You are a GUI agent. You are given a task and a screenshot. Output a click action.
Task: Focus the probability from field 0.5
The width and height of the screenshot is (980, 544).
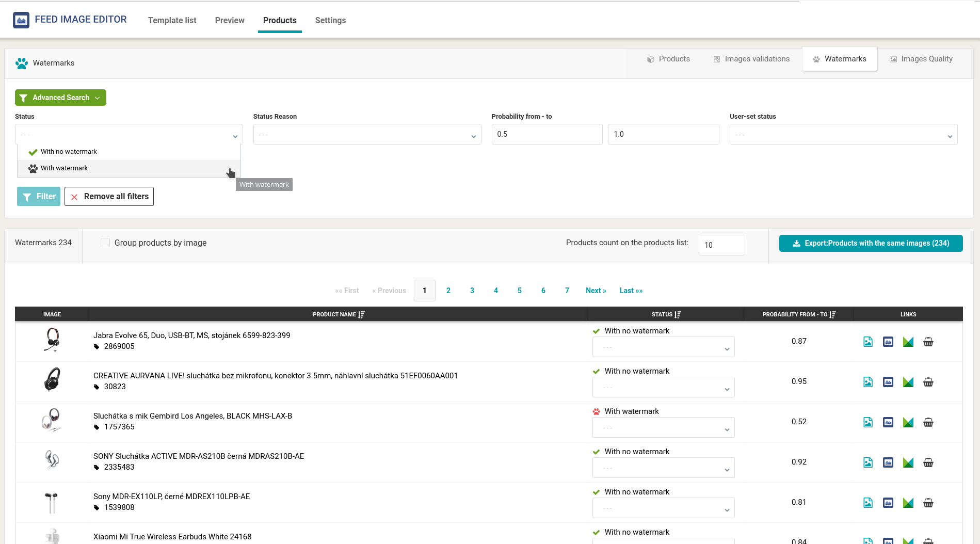(547, 134)
